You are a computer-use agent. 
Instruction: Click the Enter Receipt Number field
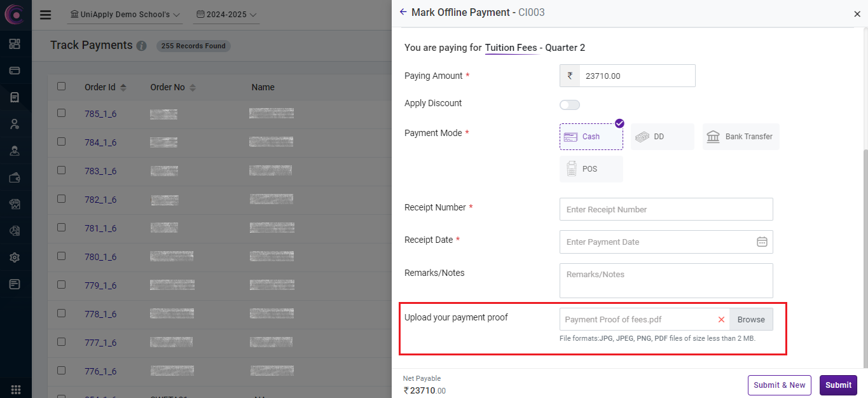click(x=666, y=209)
